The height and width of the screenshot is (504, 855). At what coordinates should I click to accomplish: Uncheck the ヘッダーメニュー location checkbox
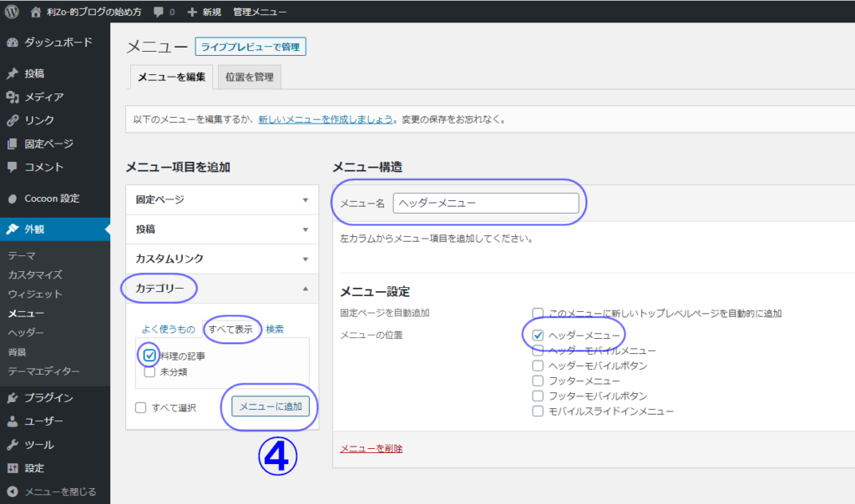[539, 335]
